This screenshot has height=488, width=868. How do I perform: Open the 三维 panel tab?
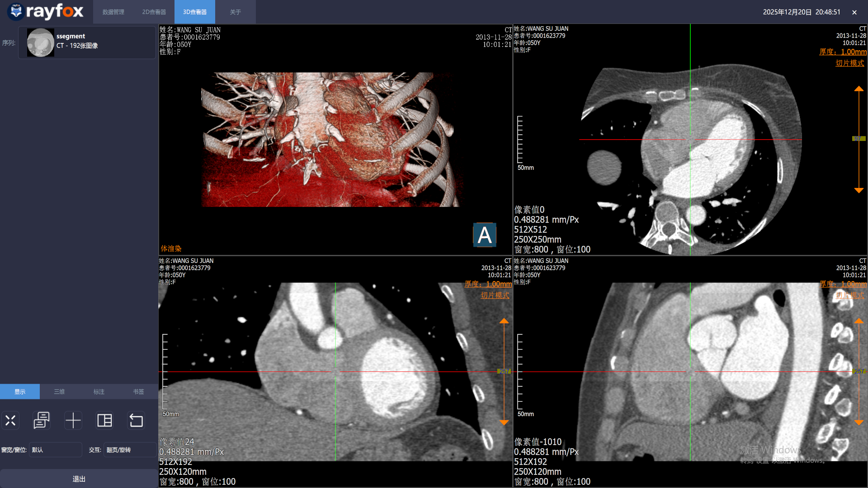click(x=59, y=391)
